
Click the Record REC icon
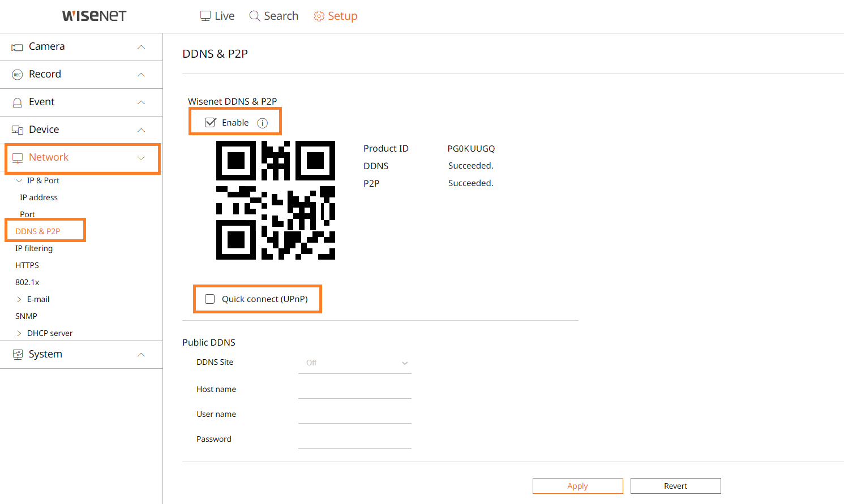tap(17, 75)
